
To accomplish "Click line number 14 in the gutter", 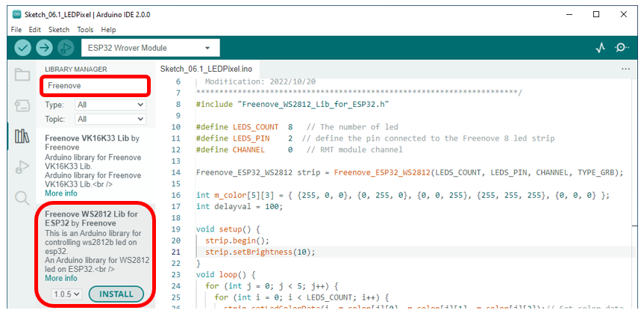I will tap(176, 172).
